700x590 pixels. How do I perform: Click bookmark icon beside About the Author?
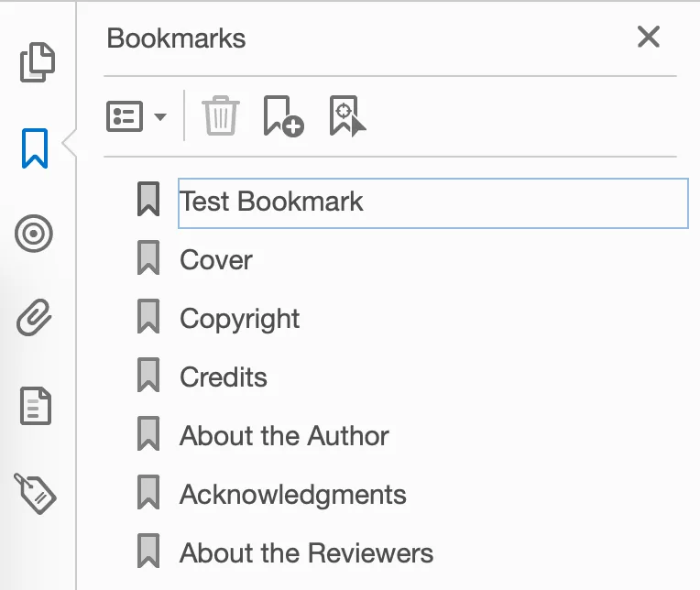point(148,434)
